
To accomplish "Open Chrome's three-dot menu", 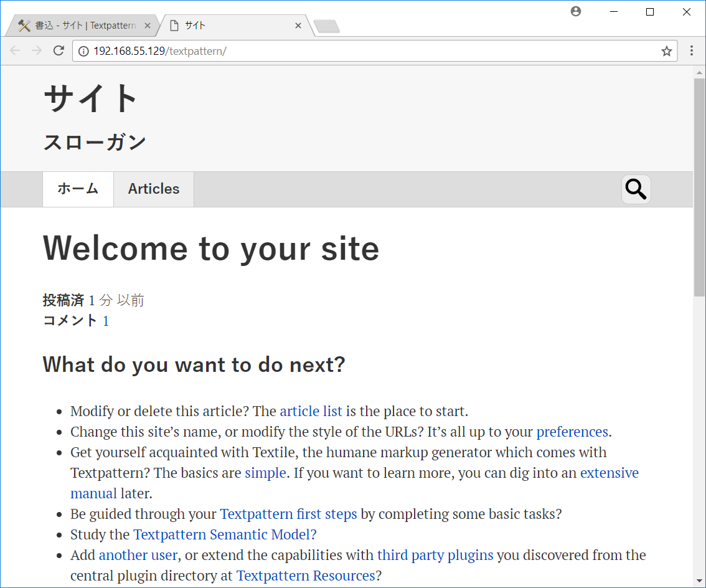I will pos(692,50).
